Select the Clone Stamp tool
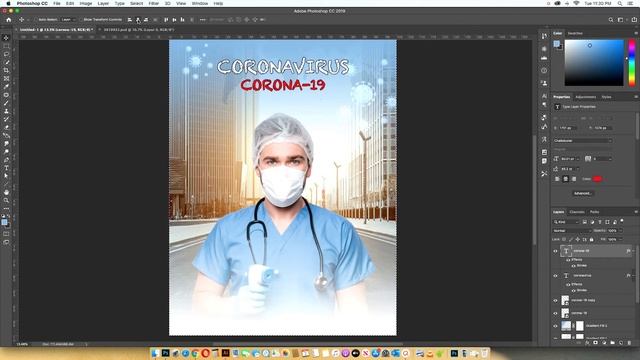The width and height of the screenshot is (640, 360). tap(6, 111)
